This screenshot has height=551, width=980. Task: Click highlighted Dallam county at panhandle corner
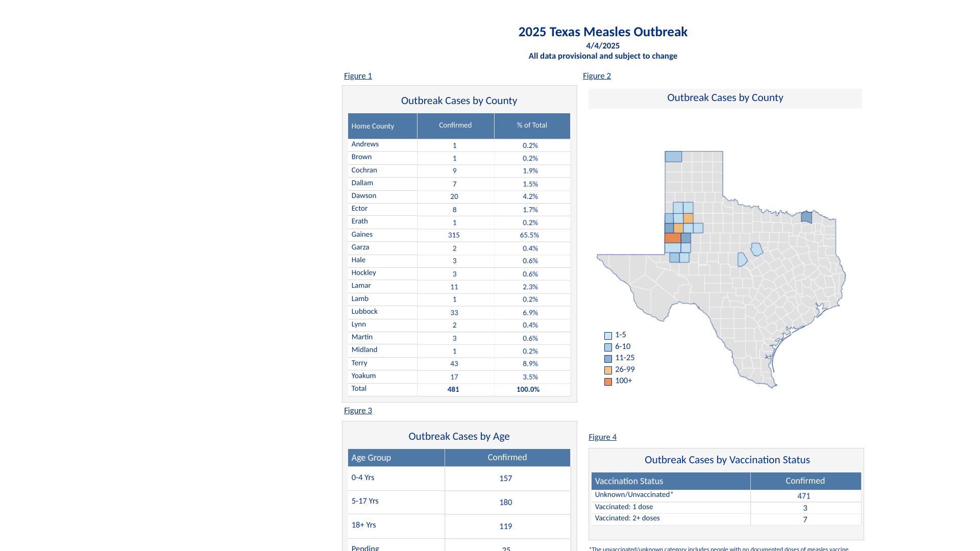click(x=673, y=157)
